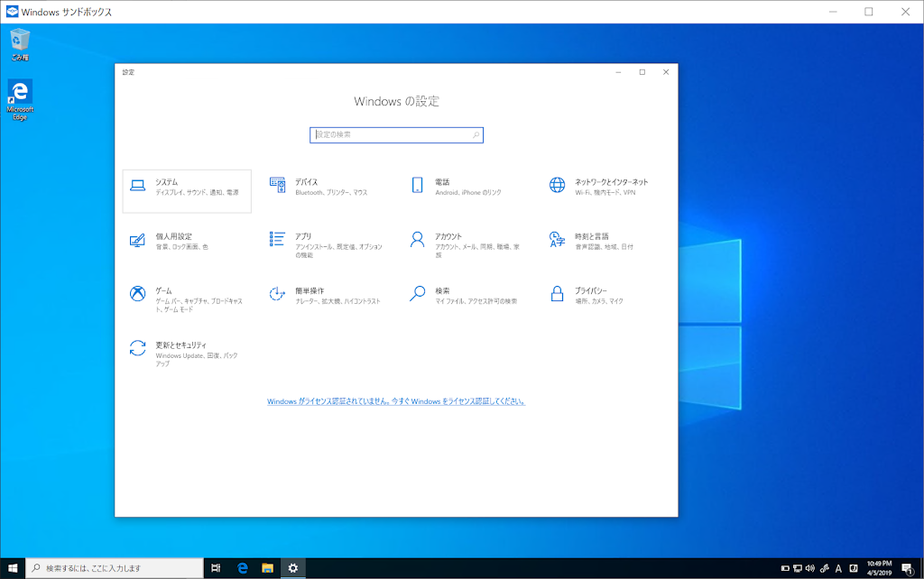Open the ごみ箱 recycle bin on the desktop
The image size is (924, 579).
point(20,45)
